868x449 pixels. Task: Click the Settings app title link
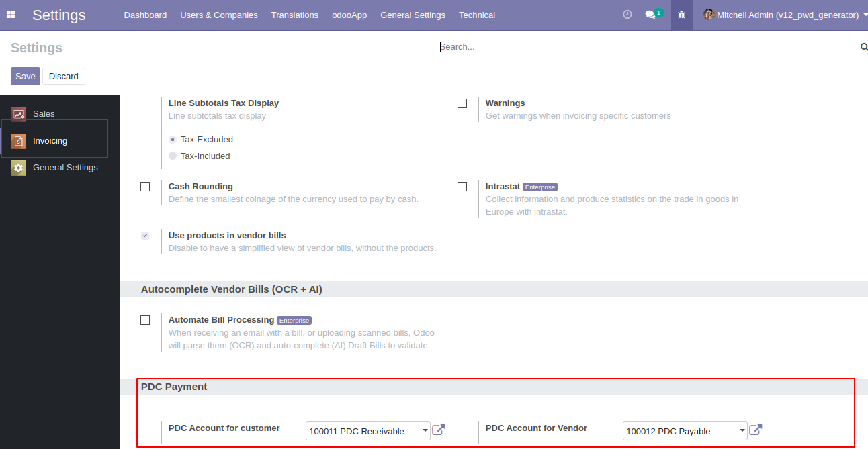tap(59, 15)
